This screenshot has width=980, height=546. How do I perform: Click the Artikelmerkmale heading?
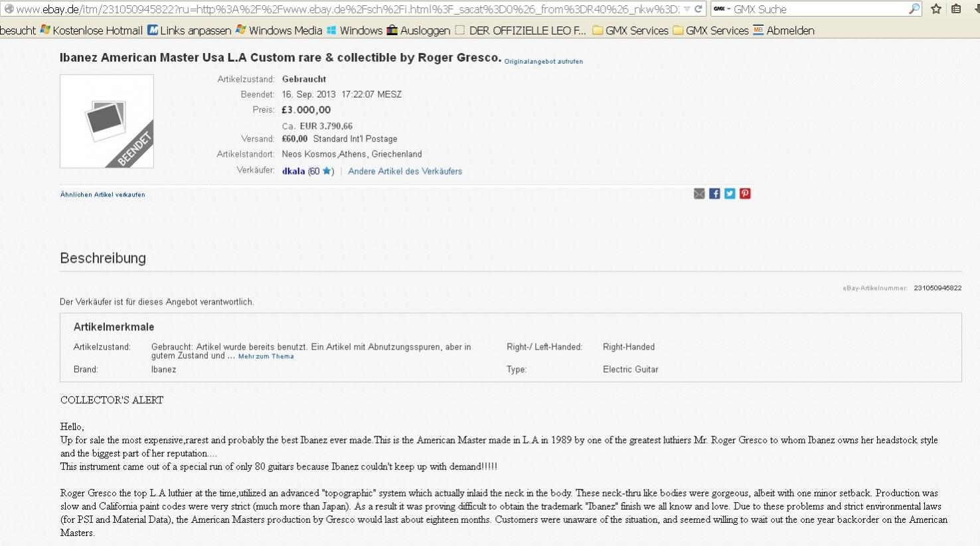114,327
